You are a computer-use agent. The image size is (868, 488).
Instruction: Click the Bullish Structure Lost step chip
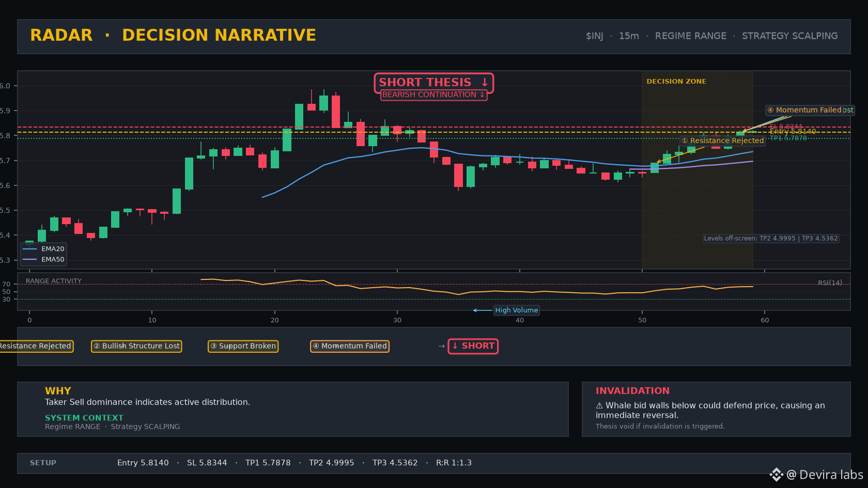[136, 346]
